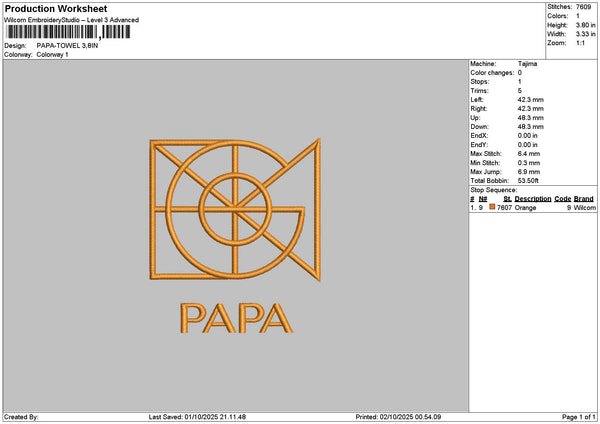Click the stitch count 7607 in stop sequence
Image resolution: width=600 pixels, height=424 pixels.
click(504, 208)
